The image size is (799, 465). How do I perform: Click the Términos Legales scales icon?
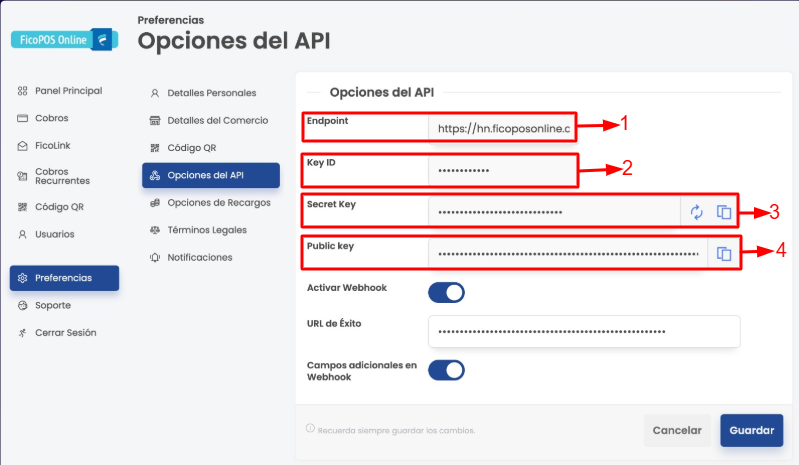coord(155,230)
